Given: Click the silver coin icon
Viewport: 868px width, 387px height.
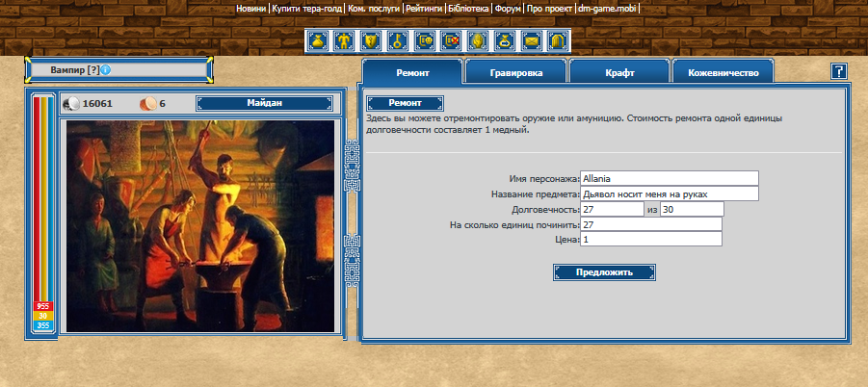Looking at the screenshot, I should [x=72, y=103].
